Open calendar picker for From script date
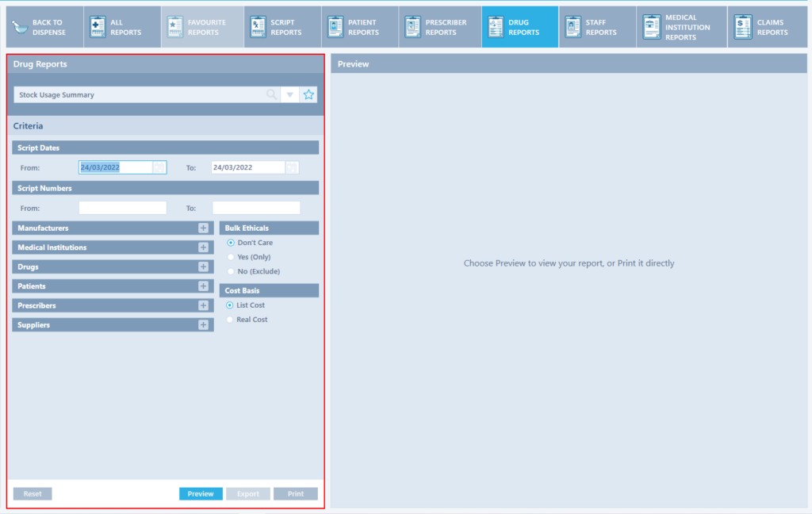This screenshot has width=812, height=514. tap(159, 167)
